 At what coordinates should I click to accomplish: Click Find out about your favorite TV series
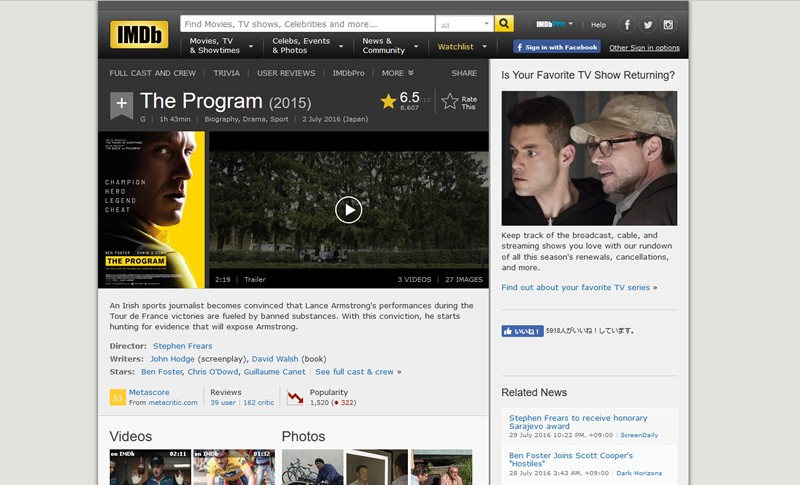(576, 288)
